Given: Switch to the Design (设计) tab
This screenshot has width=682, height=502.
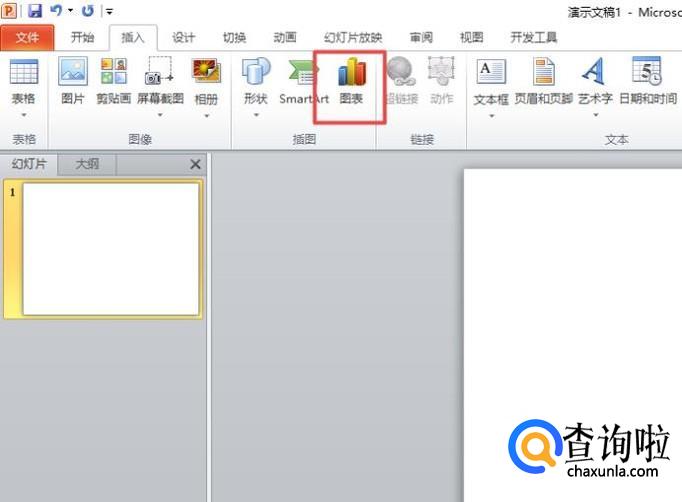Looking at the screenshot, I should [x=183, y=38].
